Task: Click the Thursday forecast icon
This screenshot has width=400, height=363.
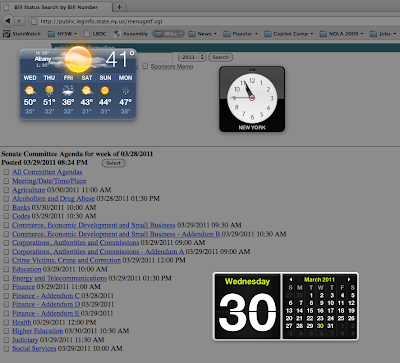Action: point(49,90)
